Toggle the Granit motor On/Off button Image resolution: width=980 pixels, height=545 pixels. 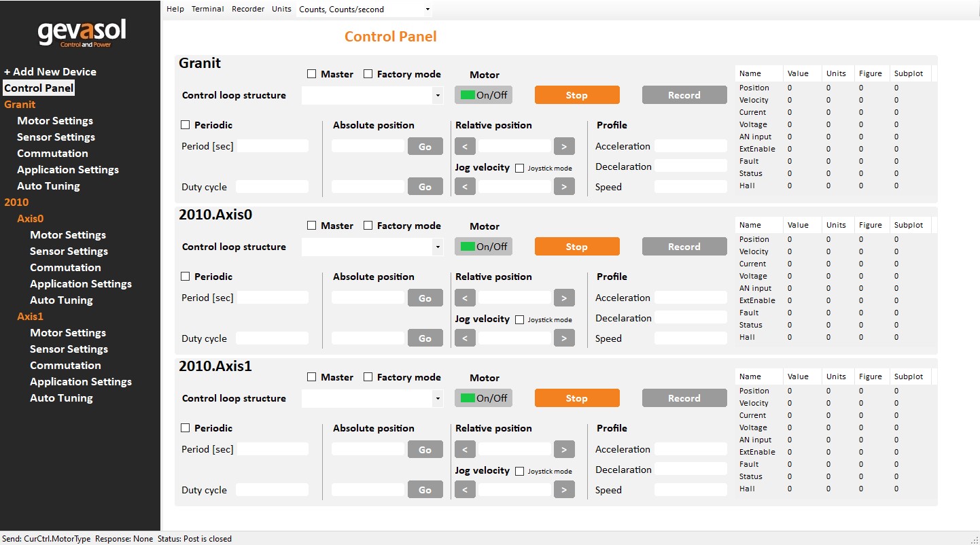483,95
